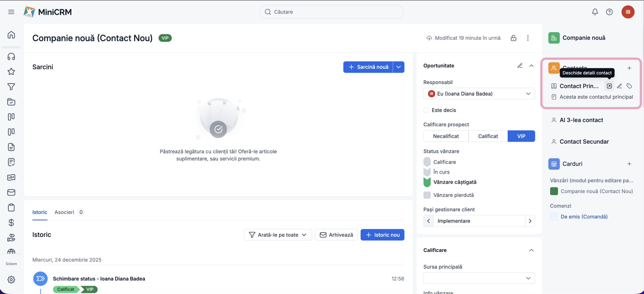This screenshot has width=644, height=294.
Task: Open the funnel filter sidebar icon
Action: [x=11, y=87]
